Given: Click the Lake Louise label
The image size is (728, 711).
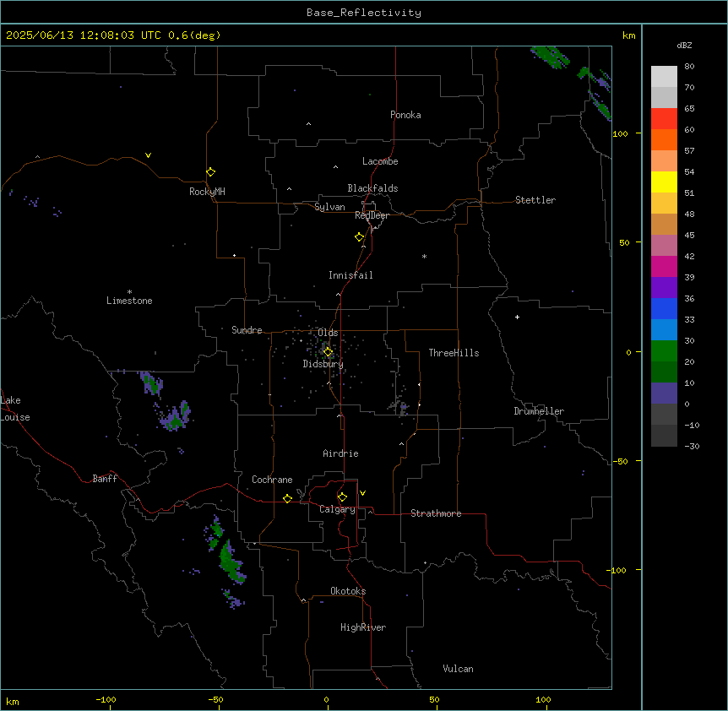Looking at the screenshot, I should pyautogui.click(x=15, y=409).
